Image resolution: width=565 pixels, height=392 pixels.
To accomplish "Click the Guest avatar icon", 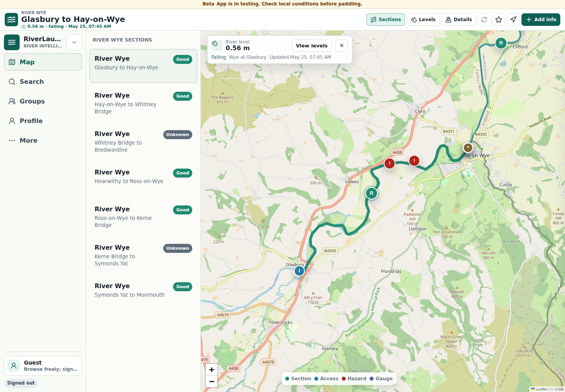I will (x=14, y=366).
